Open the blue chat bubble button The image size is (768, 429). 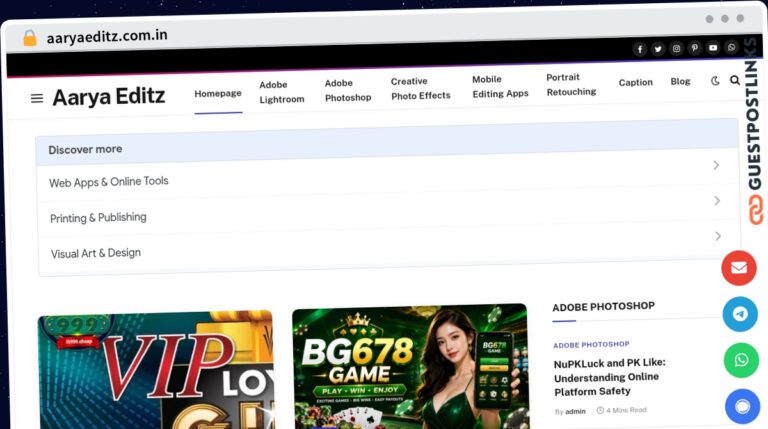(x=743, y=406)
